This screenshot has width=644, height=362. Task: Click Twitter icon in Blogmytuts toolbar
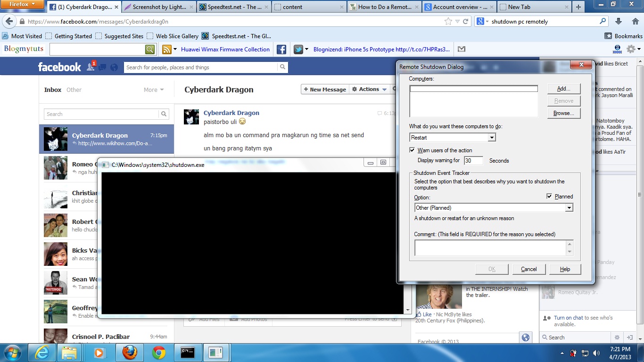(x=298, y=49)
